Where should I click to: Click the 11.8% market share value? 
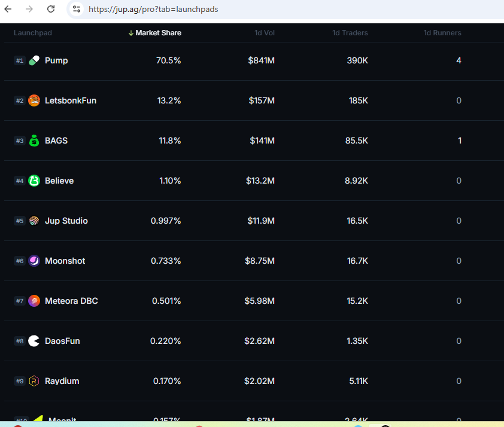(x=170, y=141)
